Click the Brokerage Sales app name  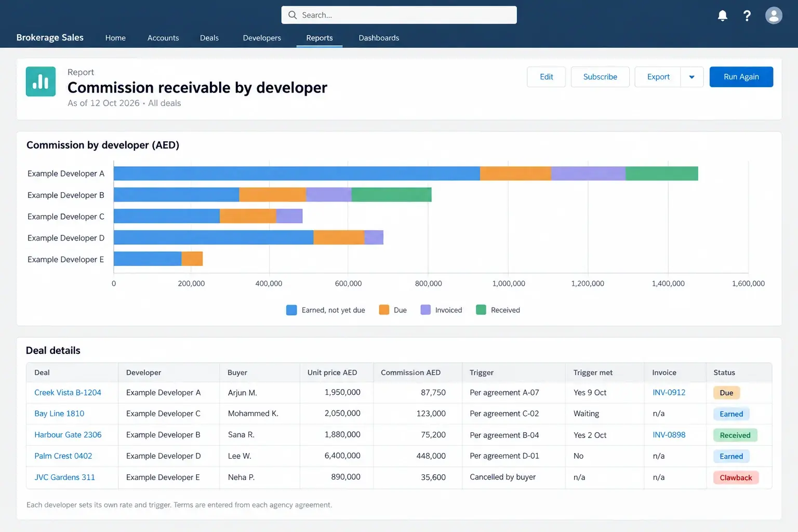[50, 37]
